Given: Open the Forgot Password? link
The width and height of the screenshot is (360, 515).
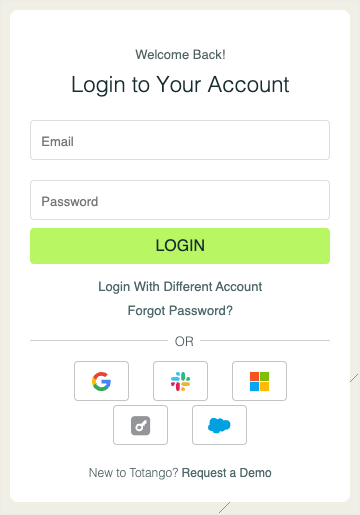Looking at the screenshot, I should (180, 311).
